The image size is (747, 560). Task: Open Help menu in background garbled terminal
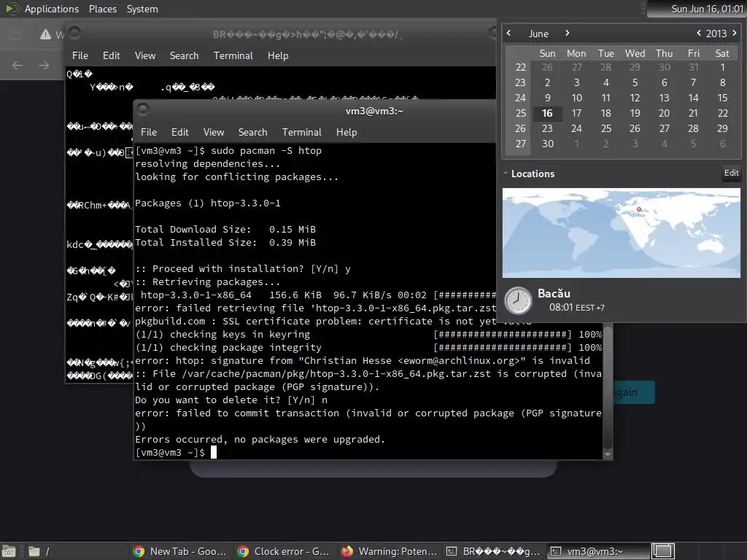(278, 55)
